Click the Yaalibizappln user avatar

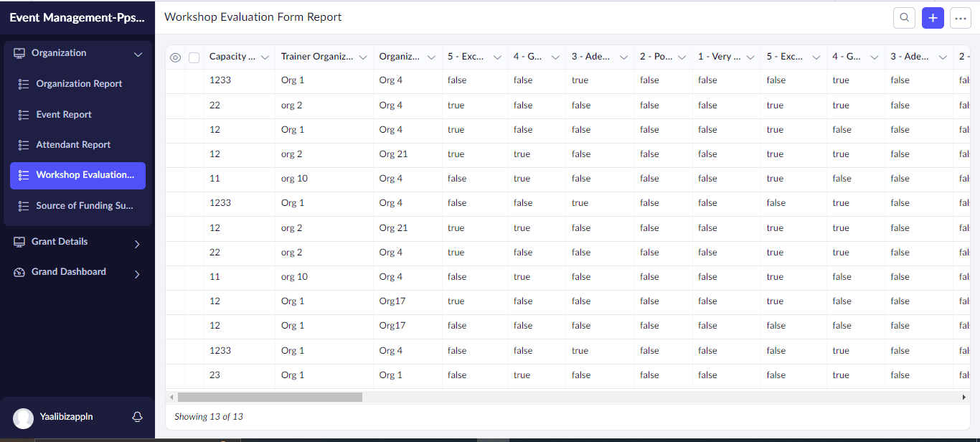24,418
